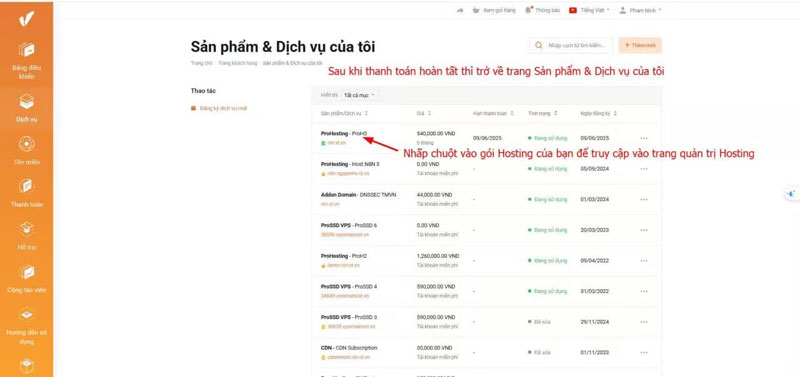Click the magnifier icon in search box
Viewport: 800px width, 377px height.
pyautogui.click(x=539, y=45)
